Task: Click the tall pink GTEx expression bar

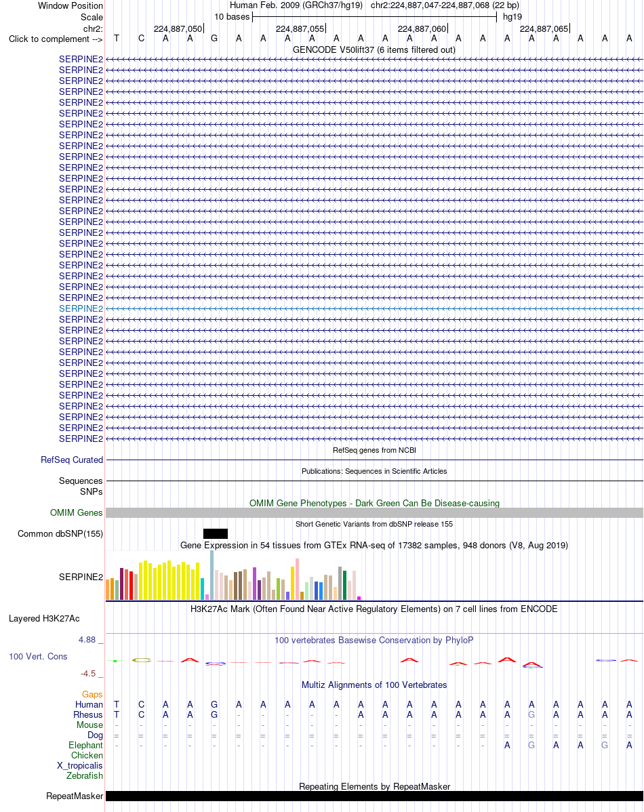Action: coord(297,579)
